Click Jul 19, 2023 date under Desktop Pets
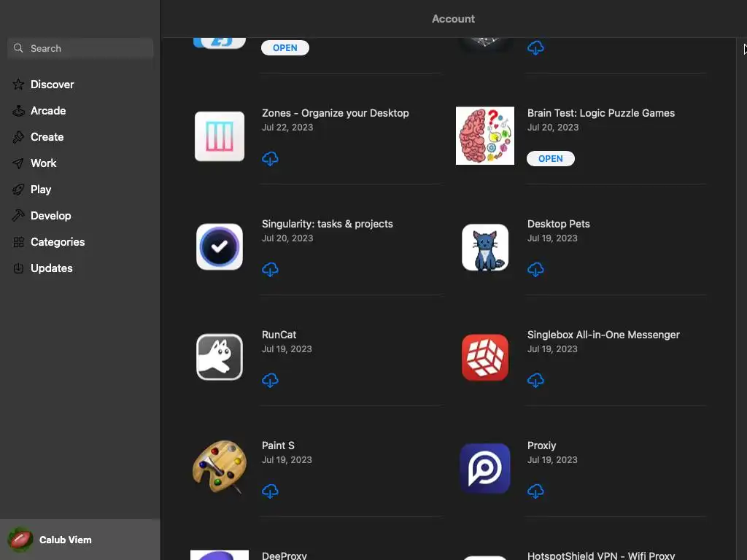The height and width of the screenshot is (560, 747). coord(552,238)
